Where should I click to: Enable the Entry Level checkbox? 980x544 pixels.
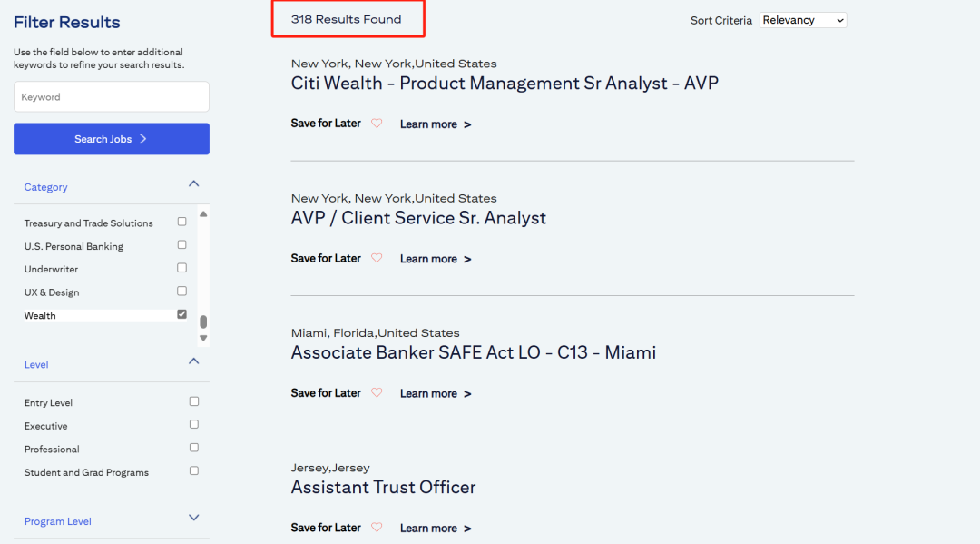click(x=194, y=401)
